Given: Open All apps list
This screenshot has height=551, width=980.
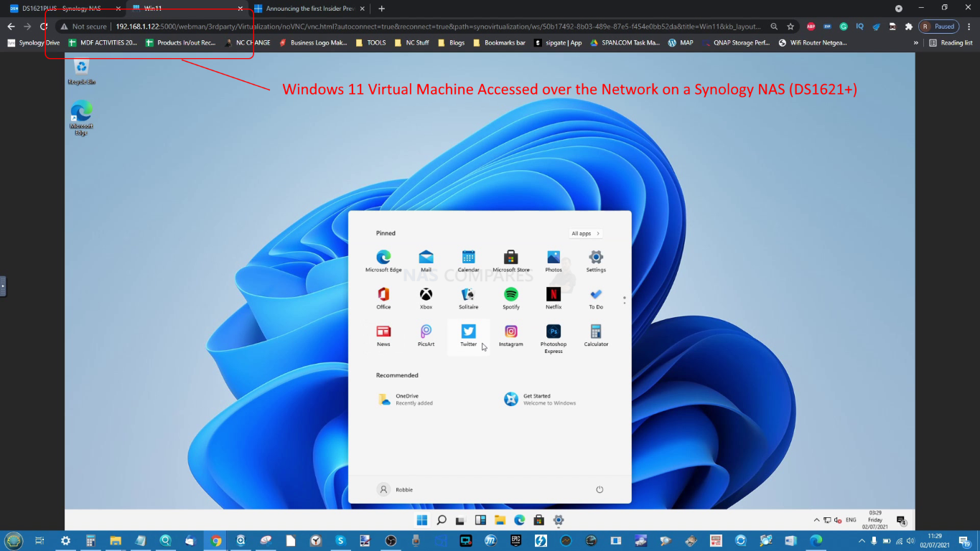Looking at the screenshot, I should (x=585, y=233).
